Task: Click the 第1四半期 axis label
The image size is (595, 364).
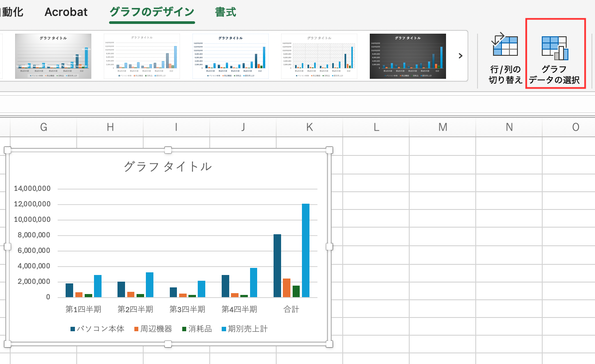Action: click(x=83, y=309)
